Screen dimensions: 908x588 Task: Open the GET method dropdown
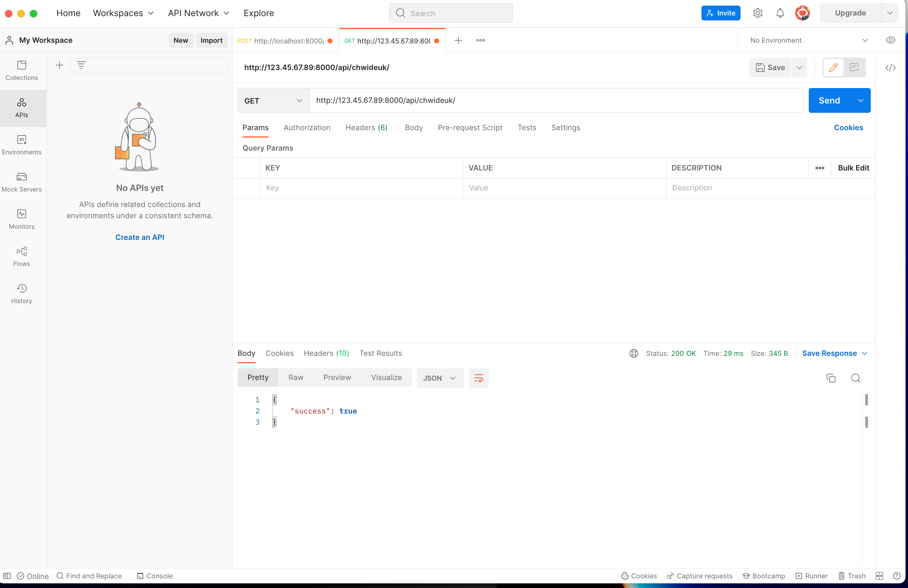point(273,101)
